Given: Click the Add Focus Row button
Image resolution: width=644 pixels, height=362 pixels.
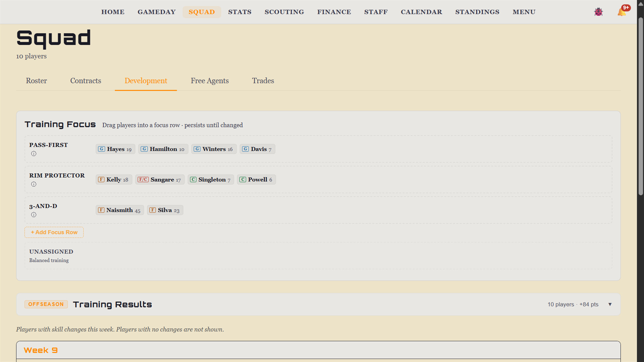Looking at the screenshot, I should [54, 232].
